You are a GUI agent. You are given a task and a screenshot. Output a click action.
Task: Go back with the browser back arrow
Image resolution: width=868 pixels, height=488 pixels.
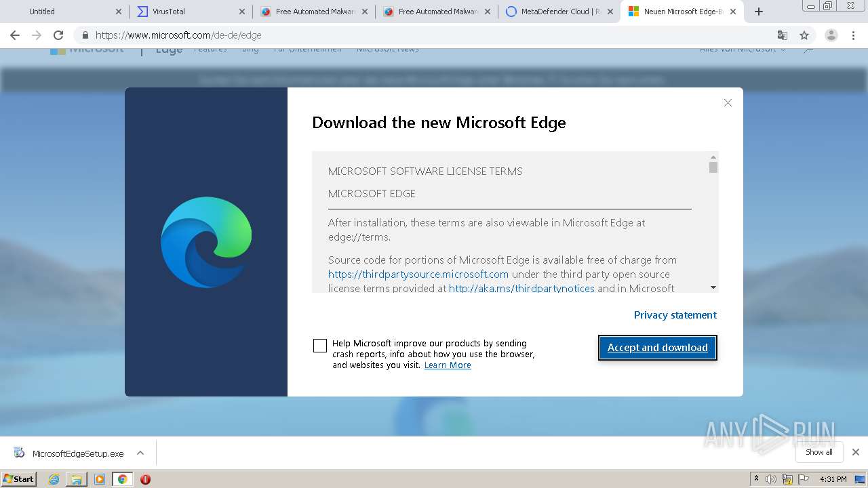pos(15,35)
